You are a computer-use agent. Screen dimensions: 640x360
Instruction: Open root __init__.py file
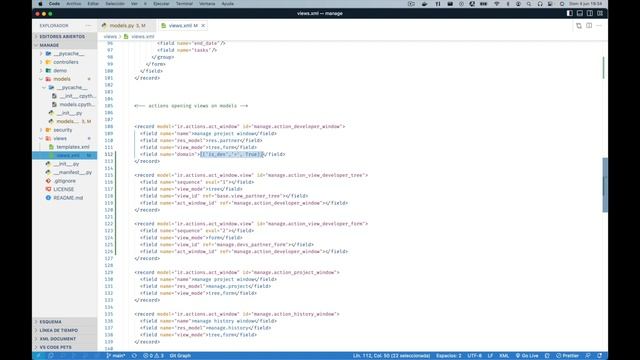pos(64,164)
